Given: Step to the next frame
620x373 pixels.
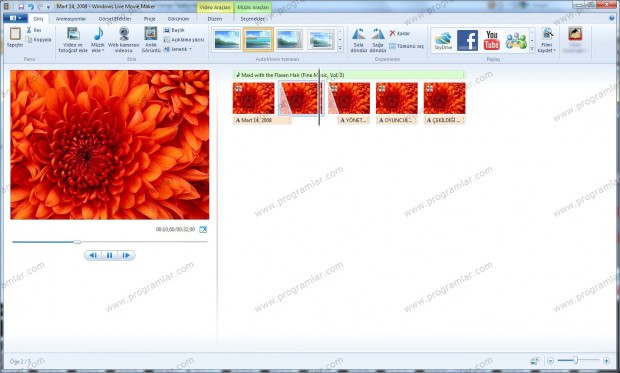Looking at the screenshot, I should (x=126, y=256).
